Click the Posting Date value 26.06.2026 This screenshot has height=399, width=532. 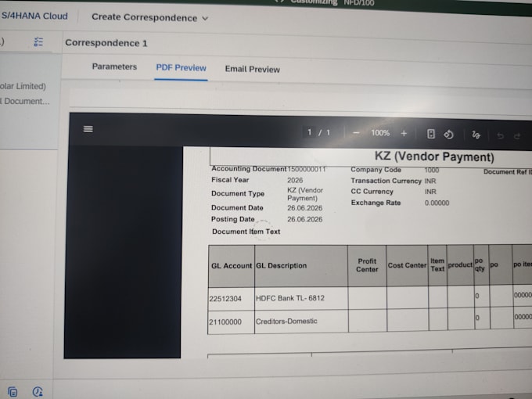pyautogui.click(x=304, y=220)
